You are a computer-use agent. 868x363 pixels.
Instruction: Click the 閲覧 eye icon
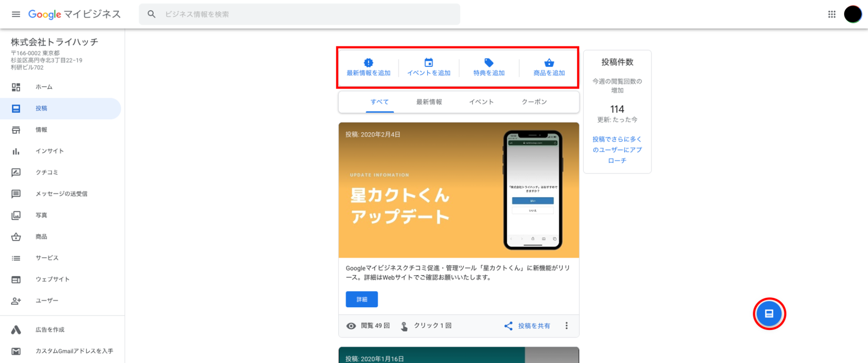tap(351, 326)
